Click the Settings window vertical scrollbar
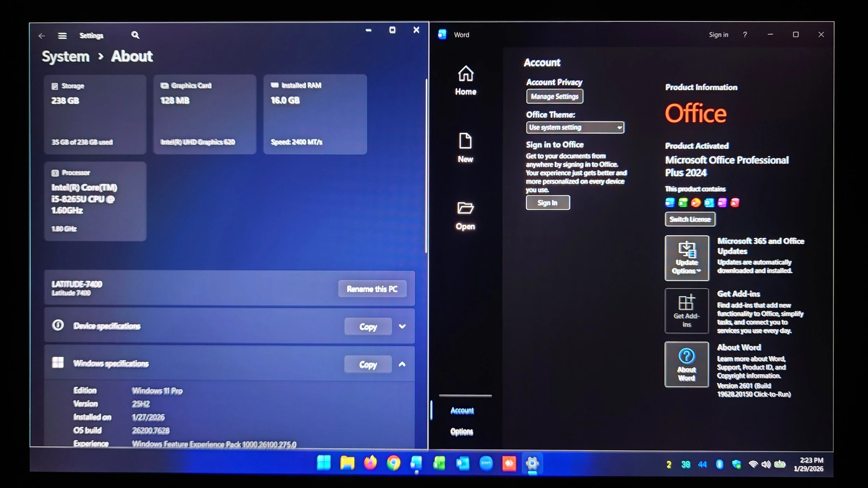This screenshot has height=488, width=868. point(426,167)
